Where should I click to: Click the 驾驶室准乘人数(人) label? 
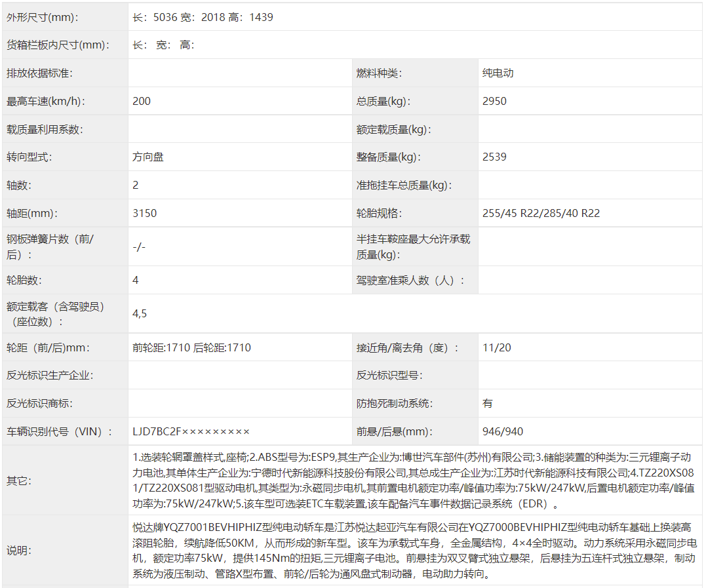(x=410, y=281)
